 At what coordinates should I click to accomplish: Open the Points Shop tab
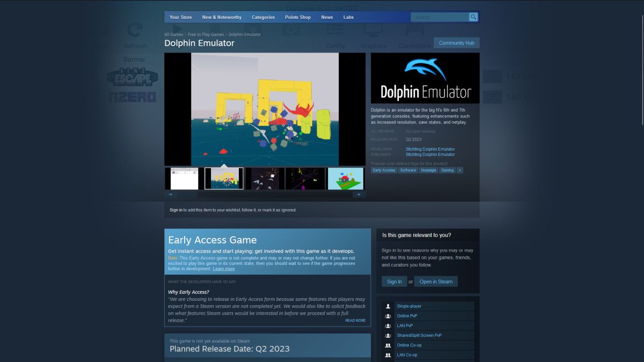point(298,17)
